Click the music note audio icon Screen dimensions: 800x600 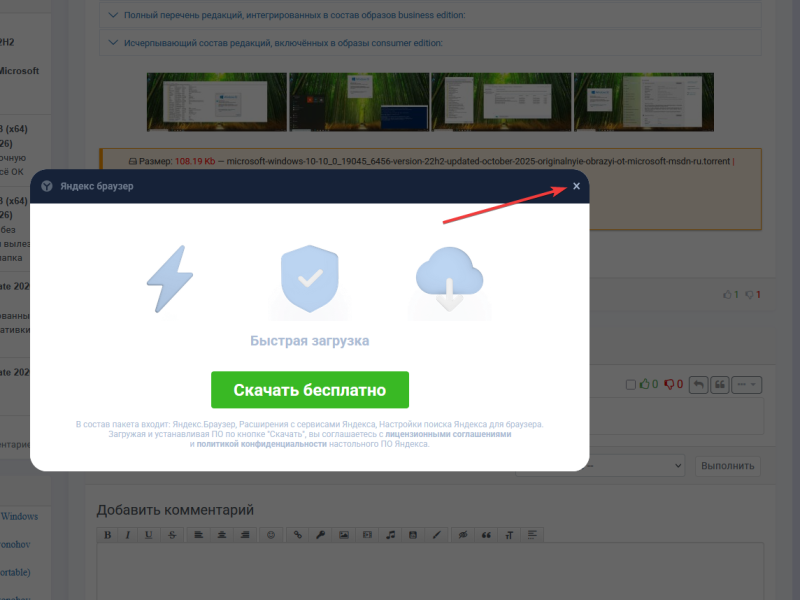tap(391, 535)
